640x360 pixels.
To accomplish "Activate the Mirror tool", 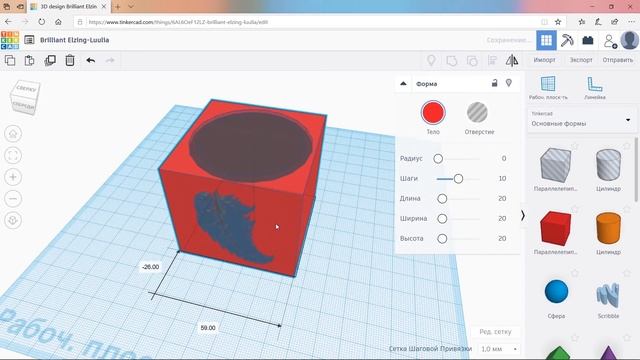I will click(512, 61).
